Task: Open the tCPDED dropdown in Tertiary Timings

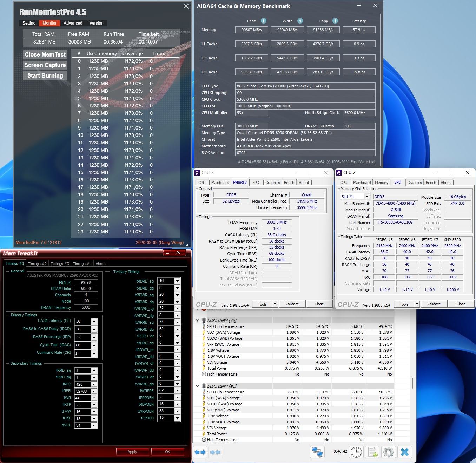Action: click(177, 418)
